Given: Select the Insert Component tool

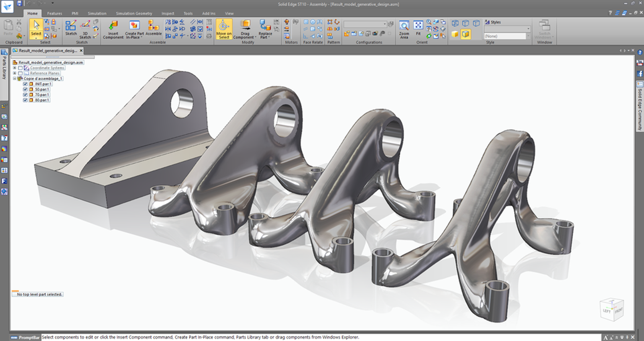Looking at the screenshot, I should pos(113,30).
